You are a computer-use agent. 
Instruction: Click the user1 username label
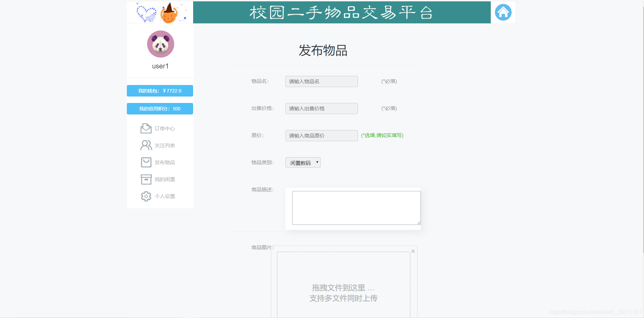160,66
